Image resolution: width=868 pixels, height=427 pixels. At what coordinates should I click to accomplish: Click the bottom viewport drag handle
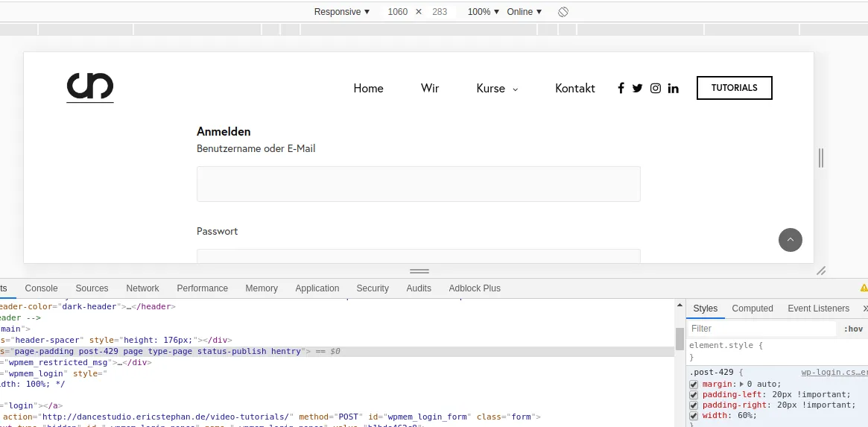pos(419,271)
